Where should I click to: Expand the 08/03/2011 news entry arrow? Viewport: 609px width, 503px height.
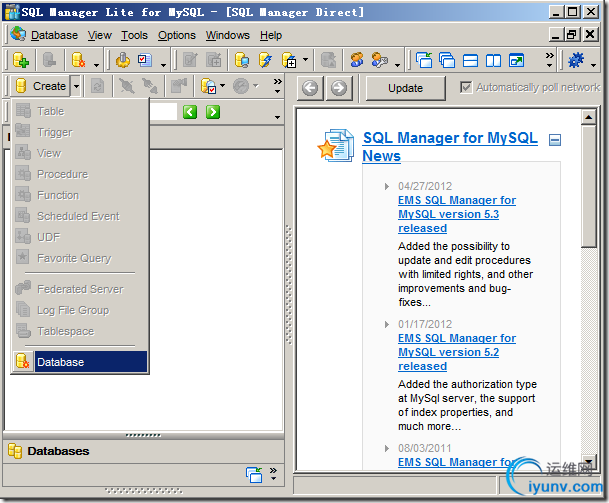click(386, 449)
